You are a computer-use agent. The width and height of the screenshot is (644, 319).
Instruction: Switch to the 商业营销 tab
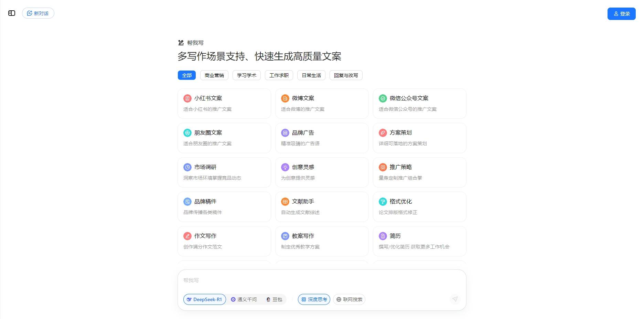(x=214, y=75)
